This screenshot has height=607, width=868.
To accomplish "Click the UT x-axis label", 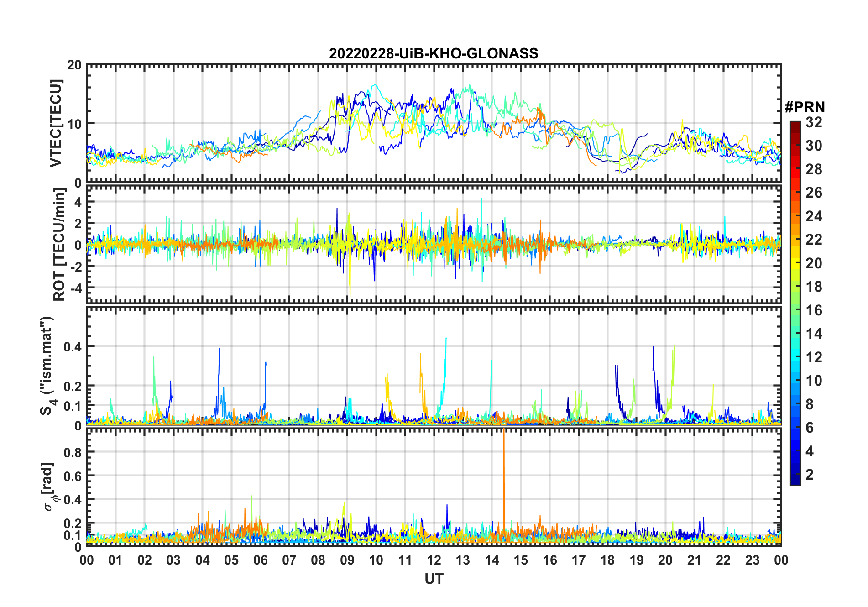I will tap(434, 579).
